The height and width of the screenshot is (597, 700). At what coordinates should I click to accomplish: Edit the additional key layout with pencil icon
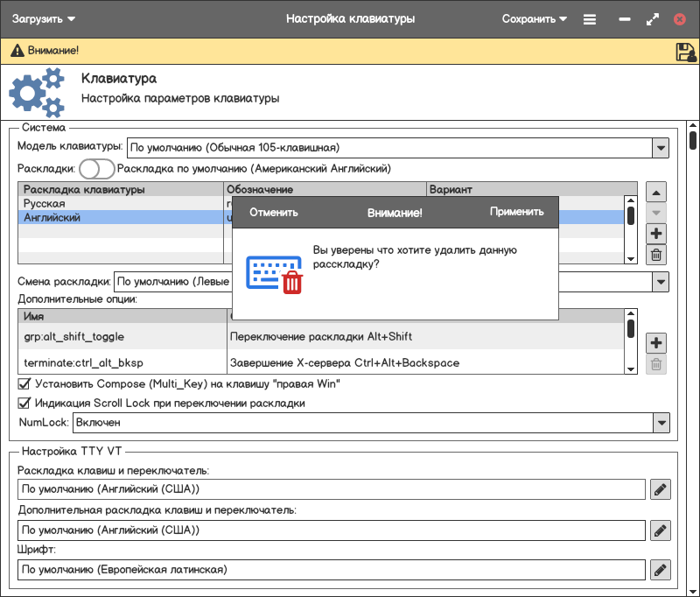tap(661, 530)
